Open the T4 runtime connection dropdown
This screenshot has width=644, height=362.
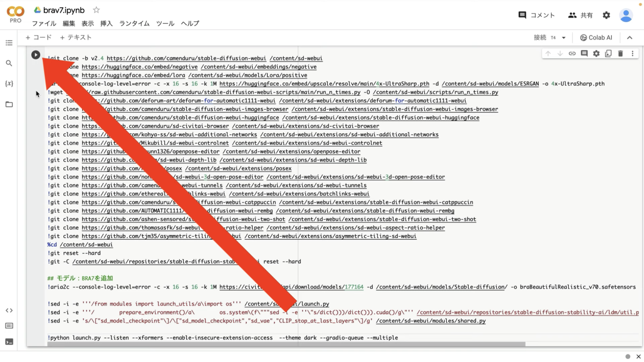click(563, 37)
